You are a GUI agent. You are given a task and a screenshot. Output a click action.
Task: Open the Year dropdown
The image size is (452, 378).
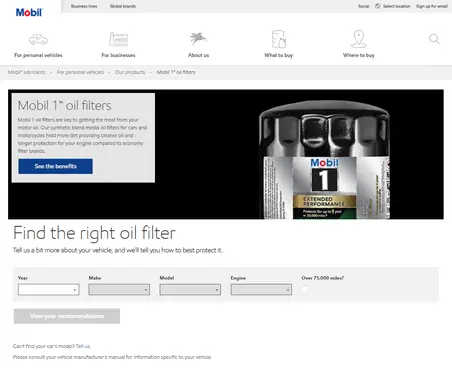tap(49, 290)
